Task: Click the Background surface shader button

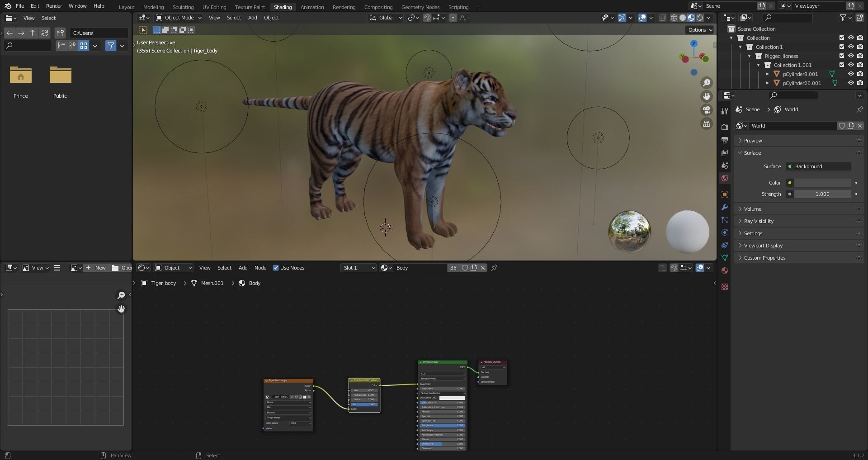Action: (x=818, y=166)
